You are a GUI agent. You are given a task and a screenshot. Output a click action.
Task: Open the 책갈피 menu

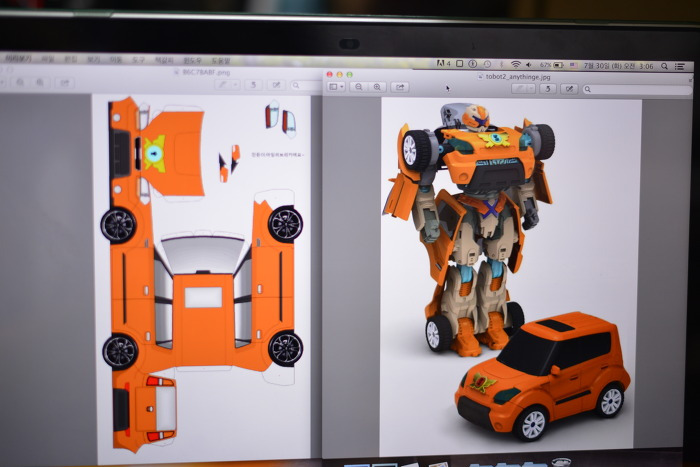(x=164, y=60)
